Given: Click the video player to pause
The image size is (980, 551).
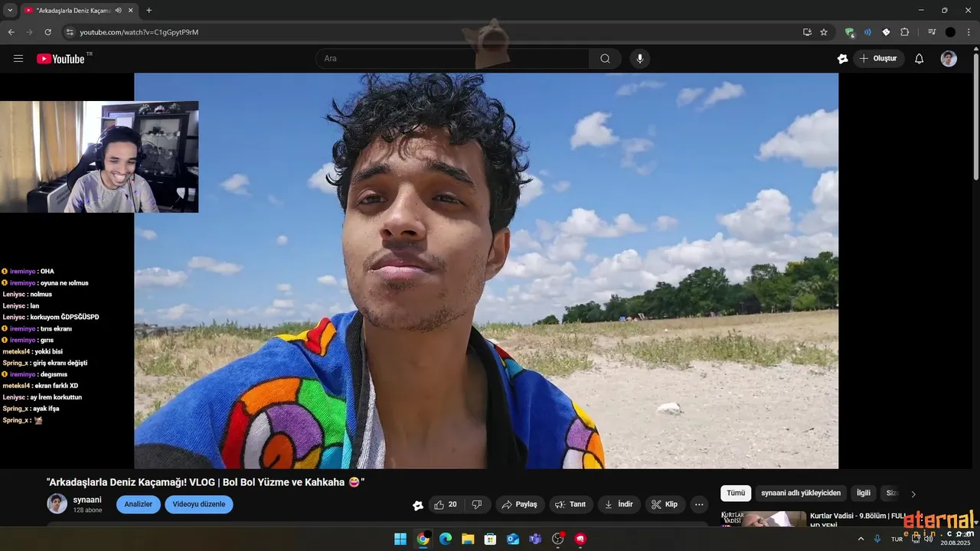Looking at the screenshot, I should [x=486, y=271].
